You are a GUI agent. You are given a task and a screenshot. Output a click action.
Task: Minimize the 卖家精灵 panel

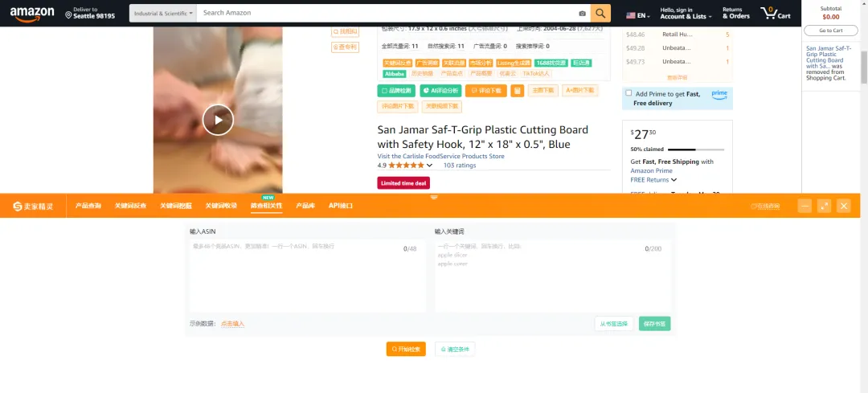[805, 206]
